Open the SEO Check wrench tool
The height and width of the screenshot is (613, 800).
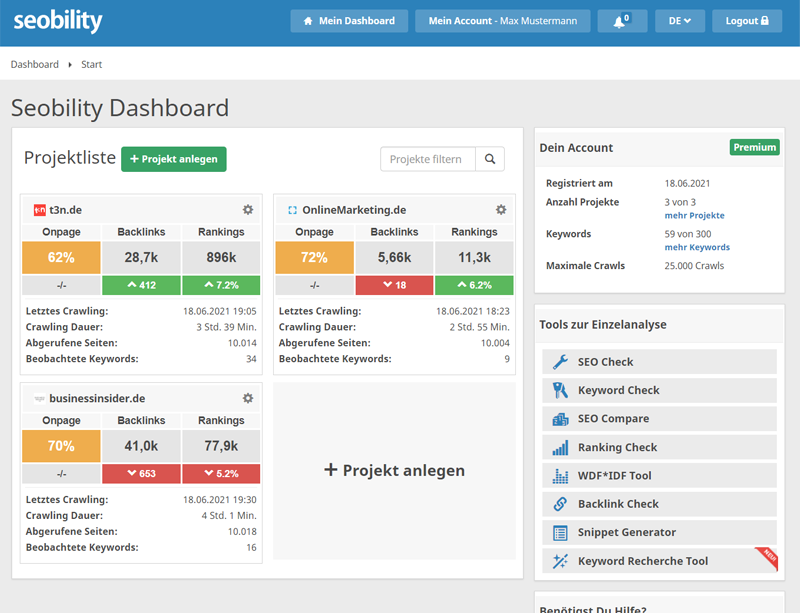[x=659, y=361]
